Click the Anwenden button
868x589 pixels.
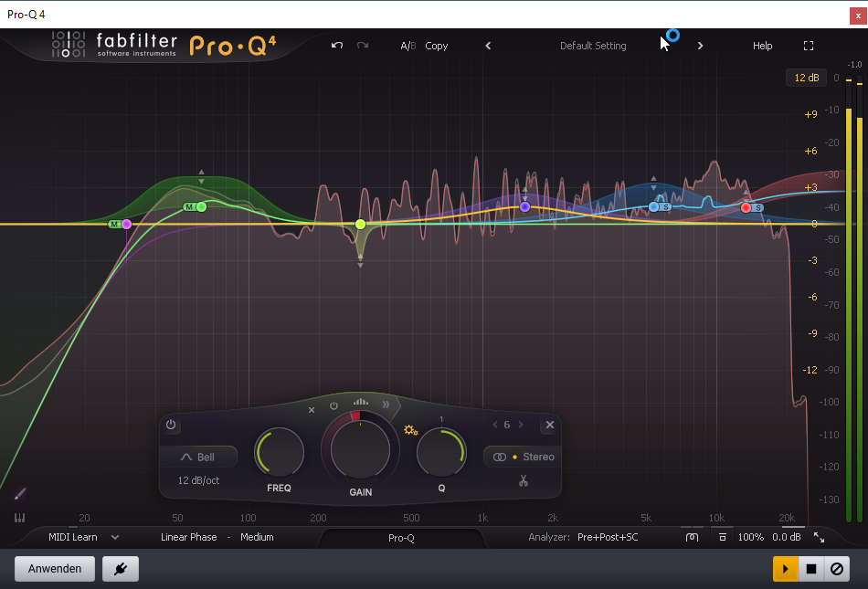(55, 569)
